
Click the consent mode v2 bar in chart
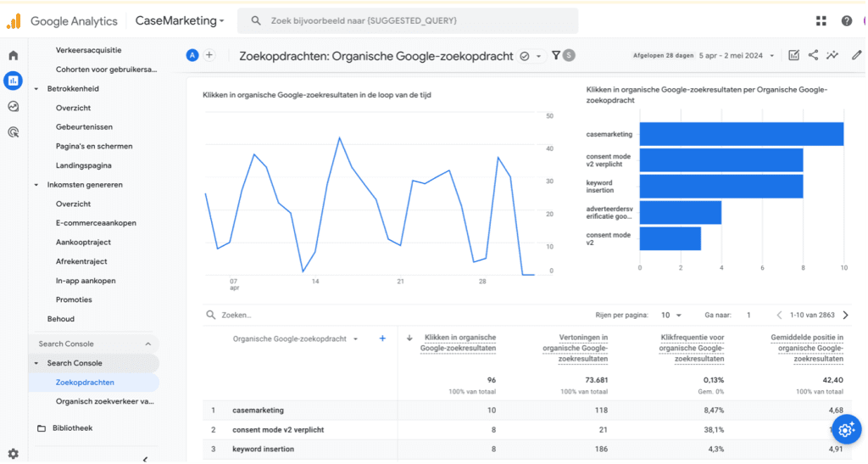point(670,238)
